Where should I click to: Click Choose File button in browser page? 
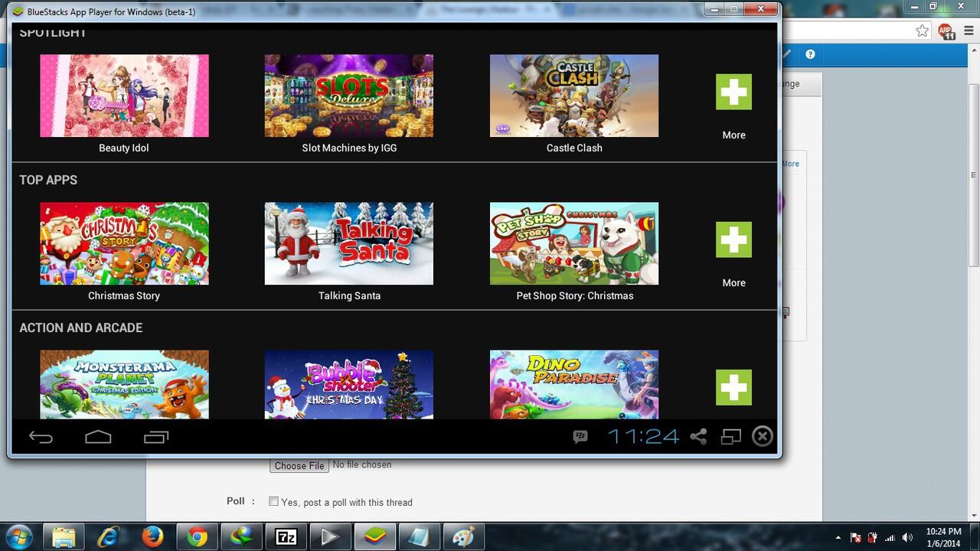coord(299,465)
